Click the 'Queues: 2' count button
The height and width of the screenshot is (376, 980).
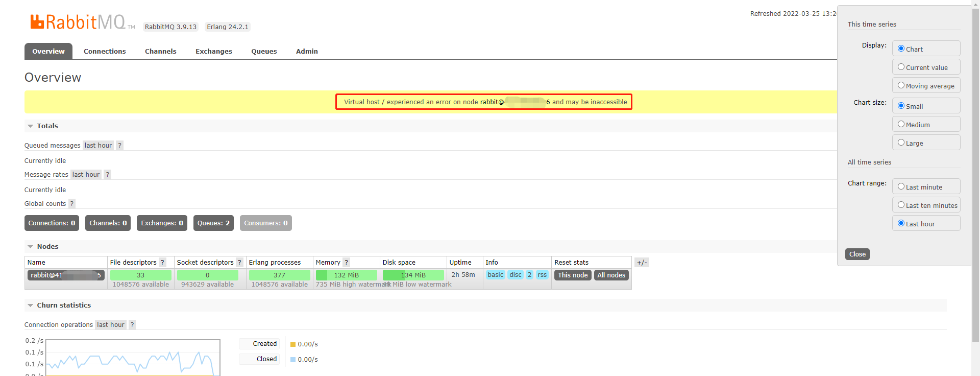pos(213,223)
